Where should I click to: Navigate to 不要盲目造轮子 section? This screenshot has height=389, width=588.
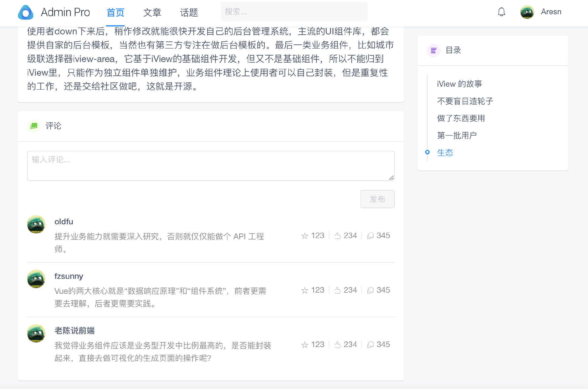pos(465,101)
